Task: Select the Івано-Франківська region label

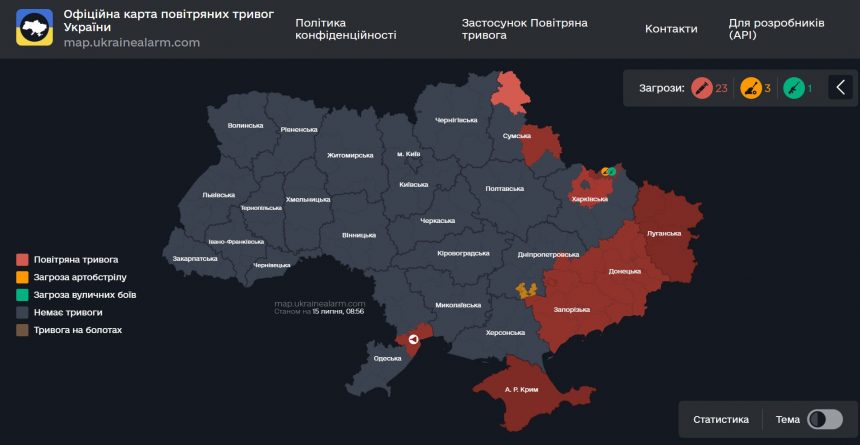Action: pyautogui.click(x=236, y=241)
